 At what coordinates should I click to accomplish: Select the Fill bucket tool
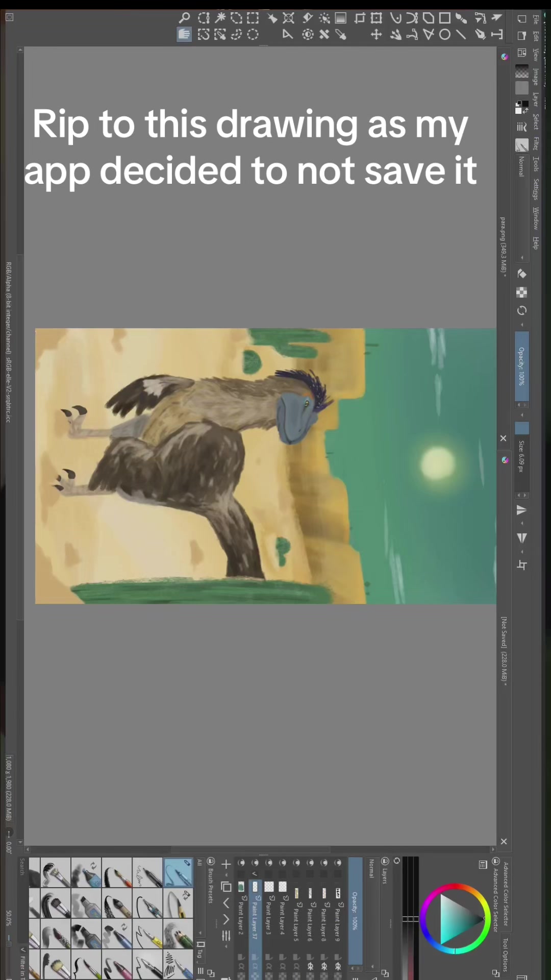(x=308, y=18)
